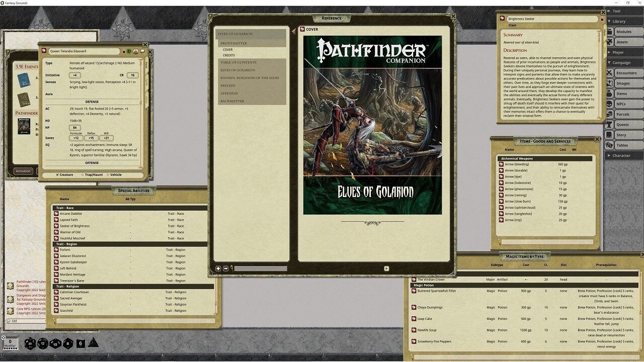Viewport: 644px width, 362px height.
Task: Click the Special Abilities search filter field
Action: click(x=136, y=321)
